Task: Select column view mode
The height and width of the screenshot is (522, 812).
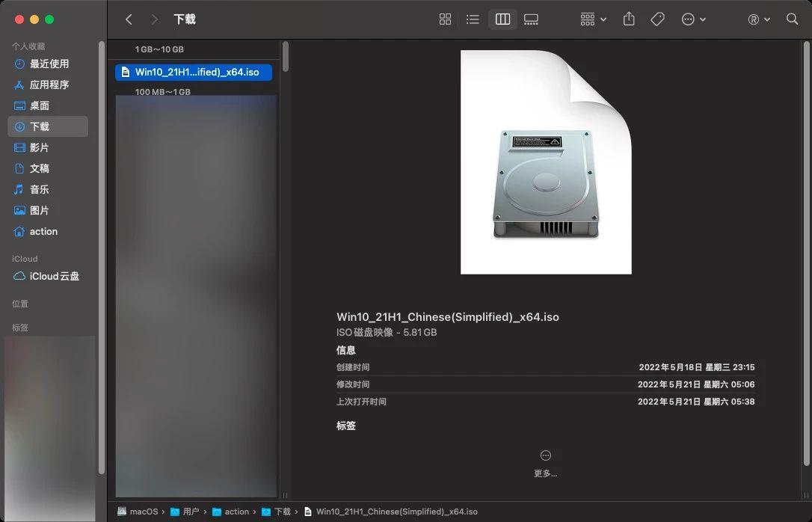Action: tap(503, 19)
